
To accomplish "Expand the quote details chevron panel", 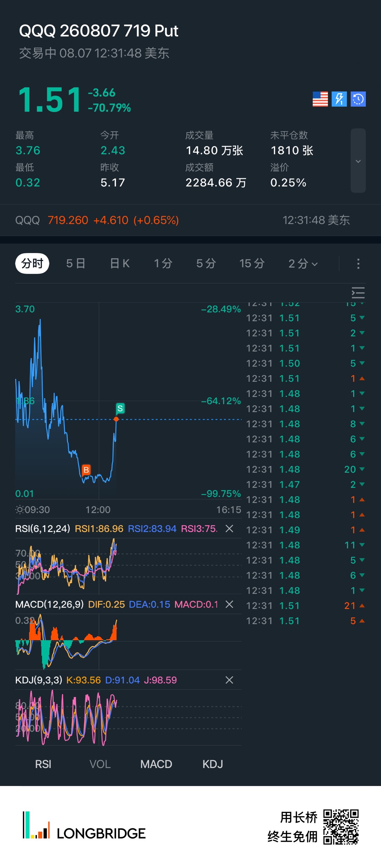I will click(358, 161).
